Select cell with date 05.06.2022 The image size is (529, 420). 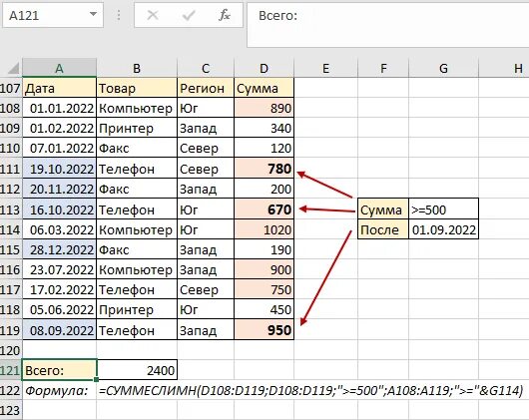click(x=59, y=309)
